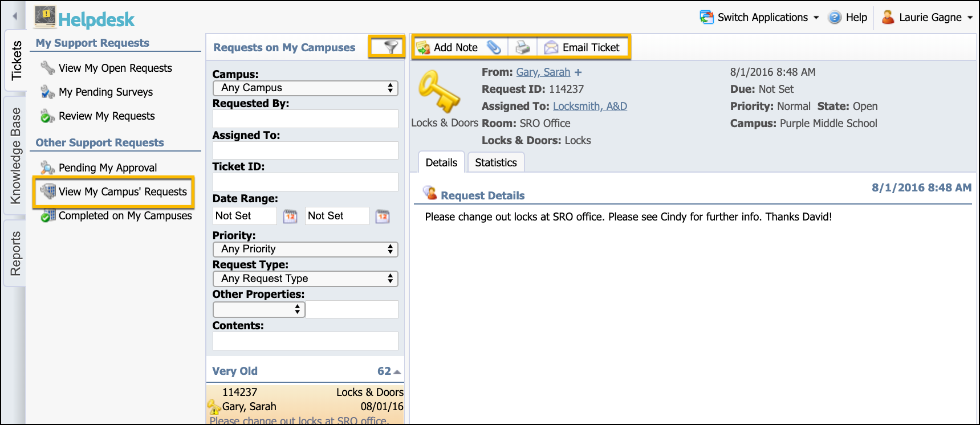Click the paperclip attachment icon

(x=494, y=47)
